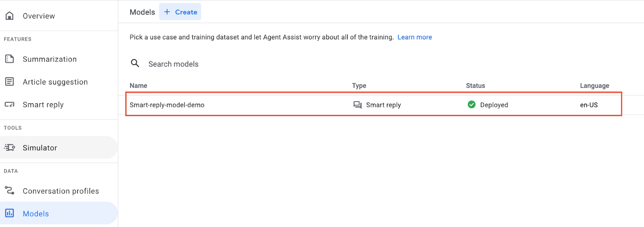Click the Conversation profiles icon
The width and height of the screenshot is (644, 227).
(x=9, y=190)
